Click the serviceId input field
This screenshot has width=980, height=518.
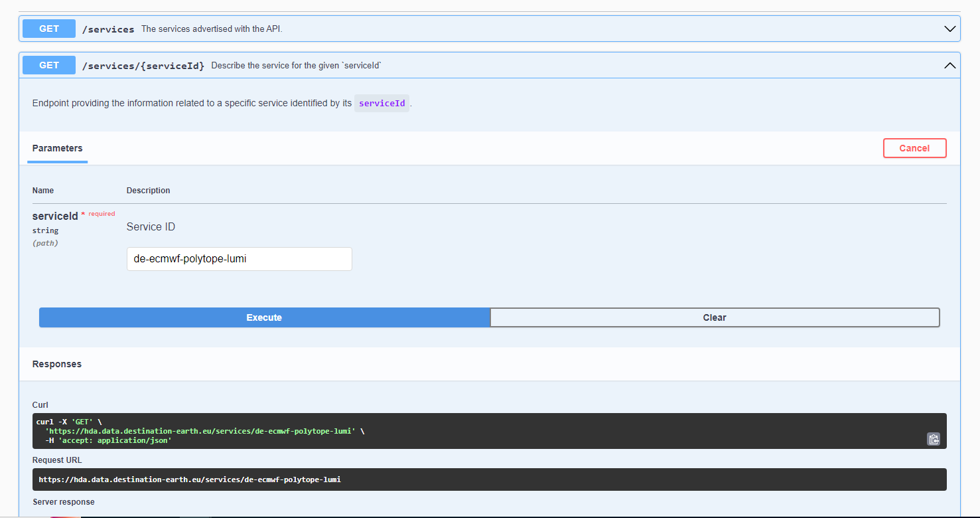click(x=239, y=259)
